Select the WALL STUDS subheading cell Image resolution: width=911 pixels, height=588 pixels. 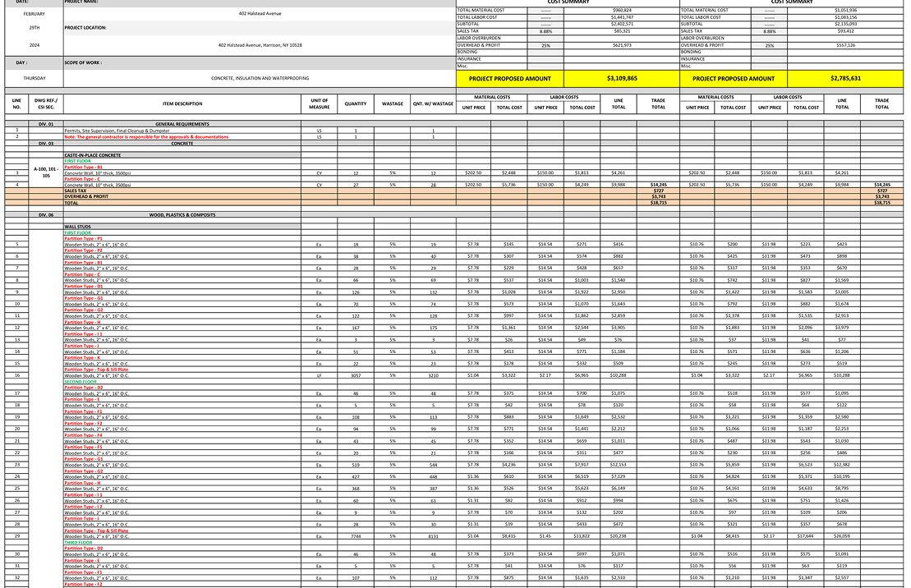click(78, 227)
